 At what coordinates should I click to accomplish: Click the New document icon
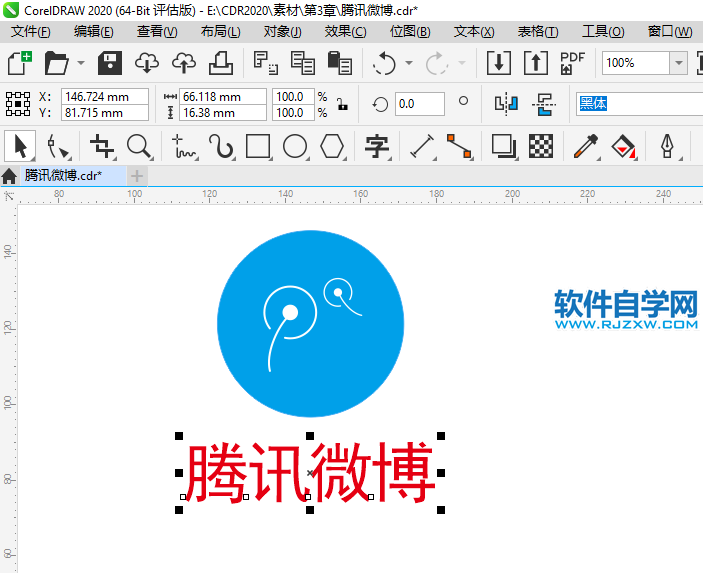[x=20, y=63]
